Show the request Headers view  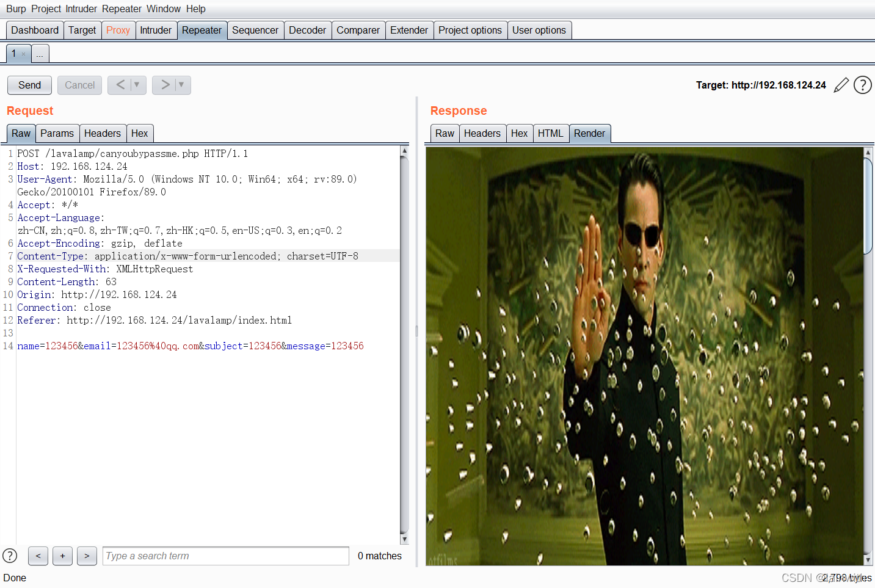click(103, 133)
